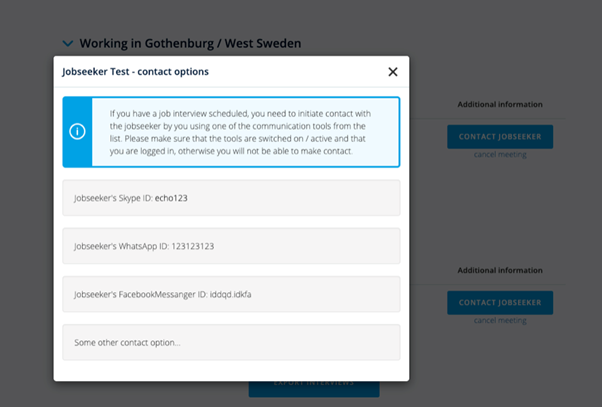
Task: Click the blue info icon in the banner
Action: [x=77, y=132]
